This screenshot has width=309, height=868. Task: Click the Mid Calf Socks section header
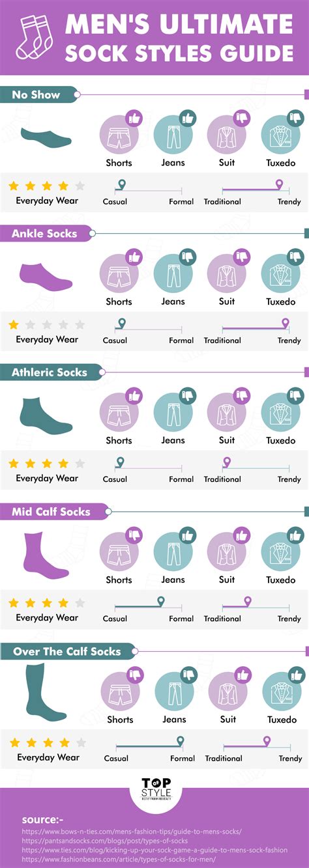click(x=51, y=512)
